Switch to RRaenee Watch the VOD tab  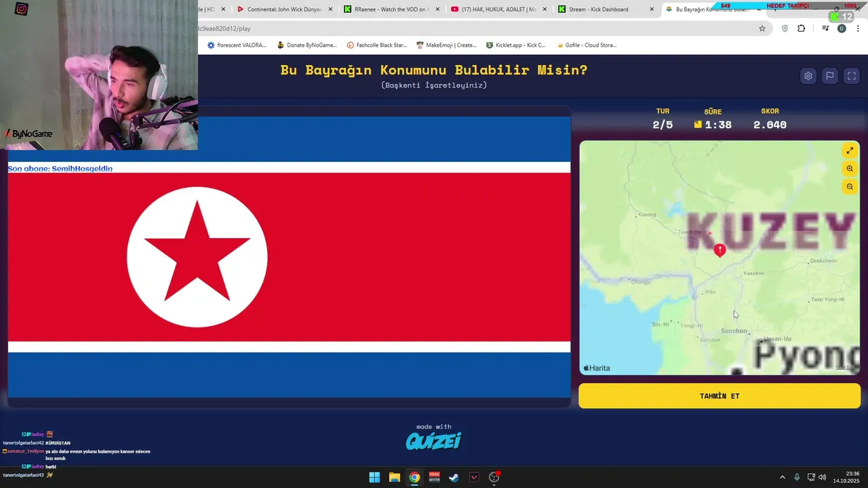coord(391,9)
